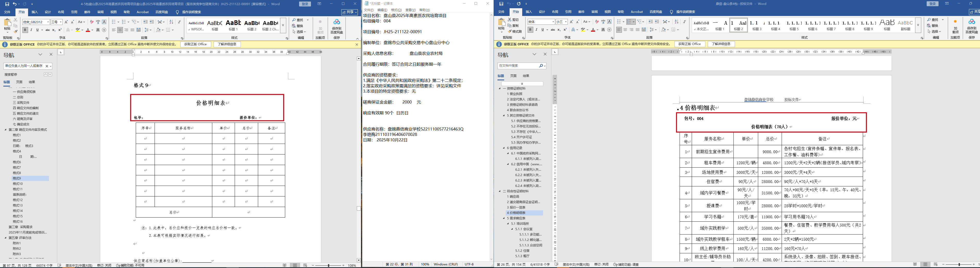Click zoom slider in left Word status bar
Screen dimensions: 980x268
point(329,265)
